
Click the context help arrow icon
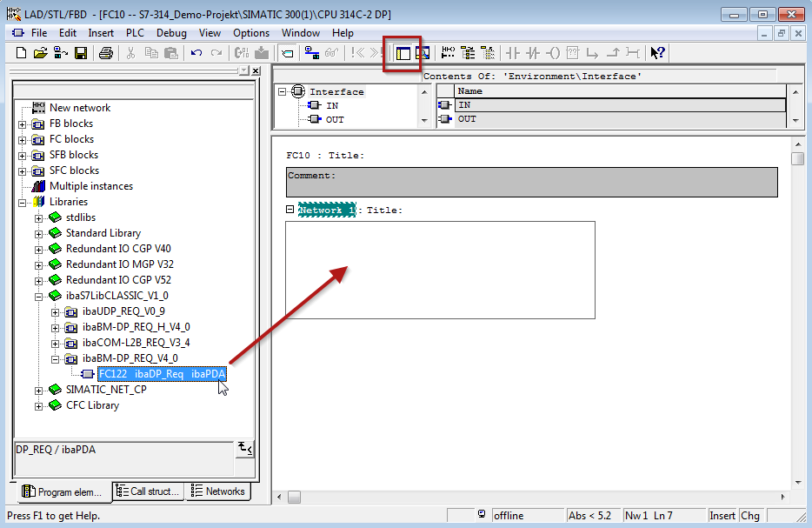[x=658, y=53]
